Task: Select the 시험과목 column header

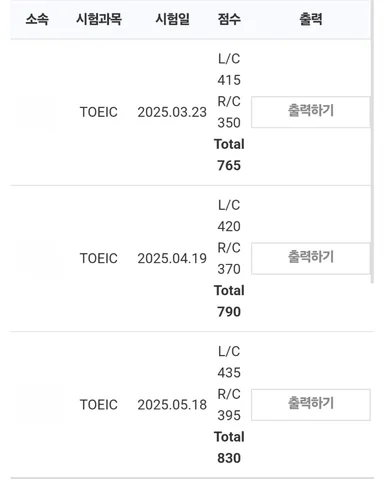Action: point(99,19)
